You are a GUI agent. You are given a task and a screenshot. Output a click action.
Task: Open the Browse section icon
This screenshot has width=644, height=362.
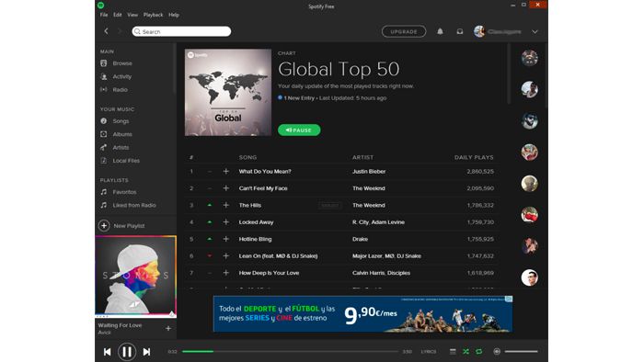(104, 63)
